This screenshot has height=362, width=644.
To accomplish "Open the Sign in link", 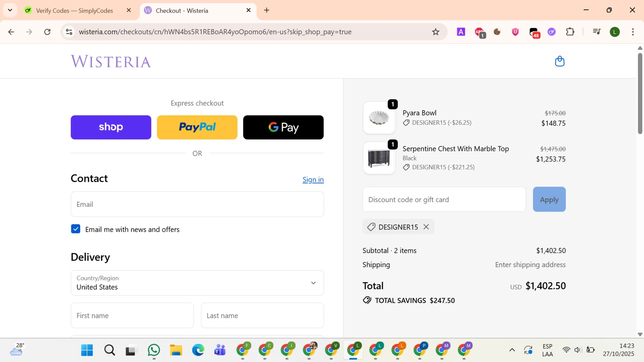I will pos(313,180).
